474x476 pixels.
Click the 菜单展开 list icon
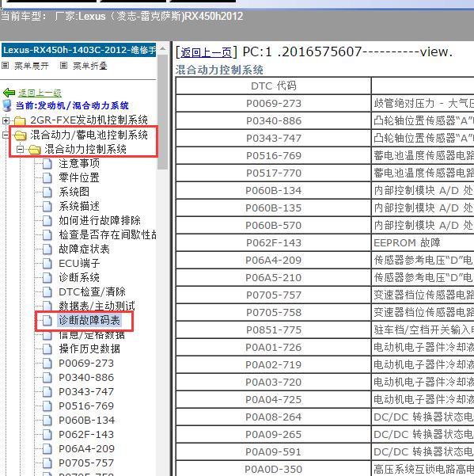pyautogui.click(x=5, y=65)
